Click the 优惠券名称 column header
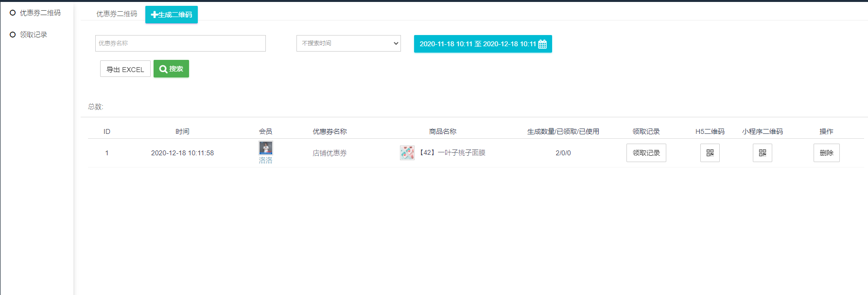Viewport: 868px width, 295px height. (330, 131)
